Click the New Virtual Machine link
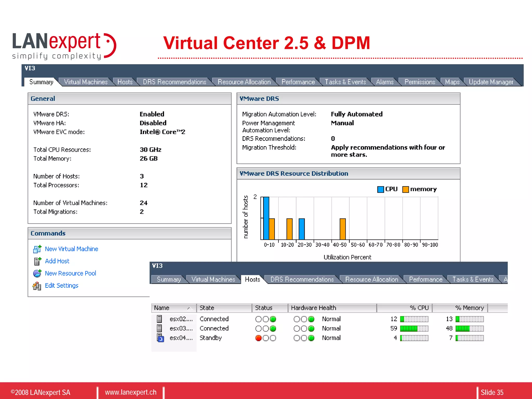 click(x=71, y=249)
